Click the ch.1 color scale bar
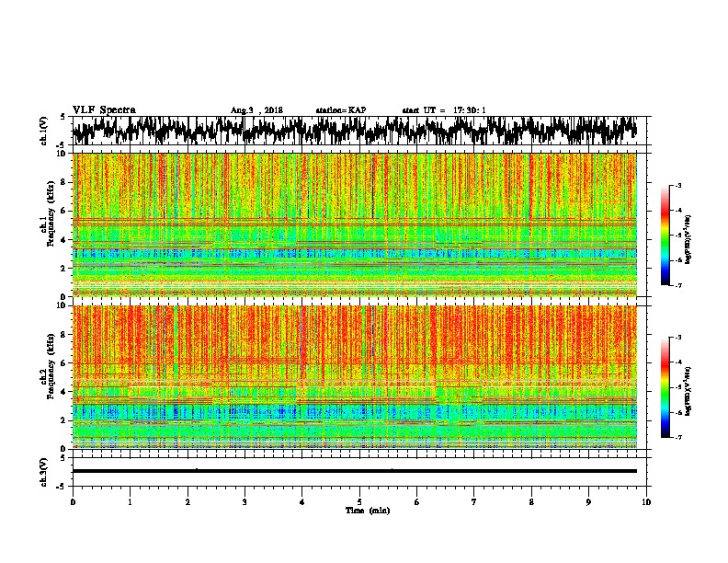The height and width of the screenshot is (563, 728). click(665, 236)
